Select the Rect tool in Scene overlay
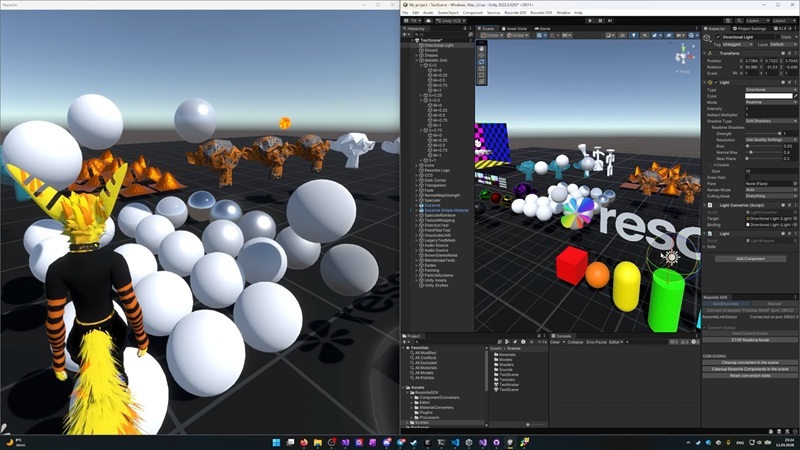Image resolution: width=800 pixels, height=450 pixels. pos(481,75)
